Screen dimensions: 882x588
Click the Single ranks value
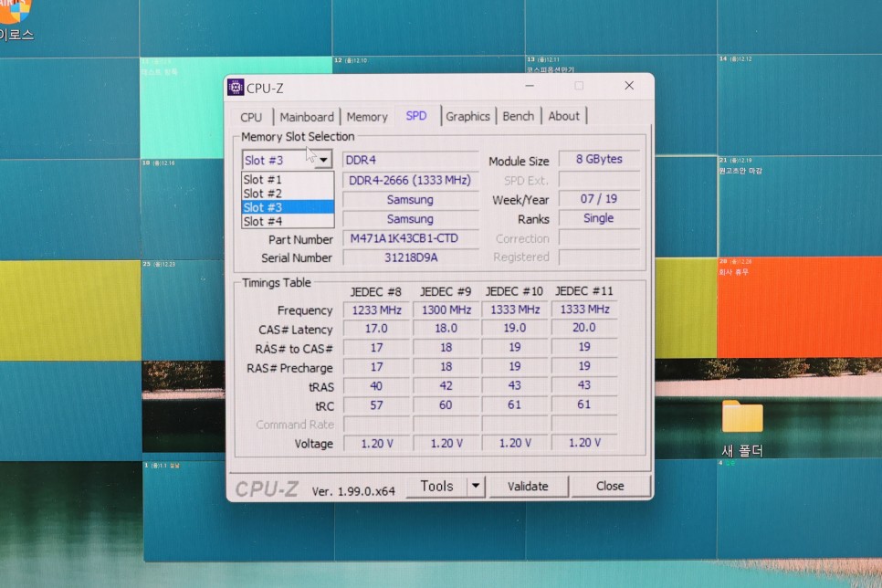pyautogui.click(x=599, y=217)
